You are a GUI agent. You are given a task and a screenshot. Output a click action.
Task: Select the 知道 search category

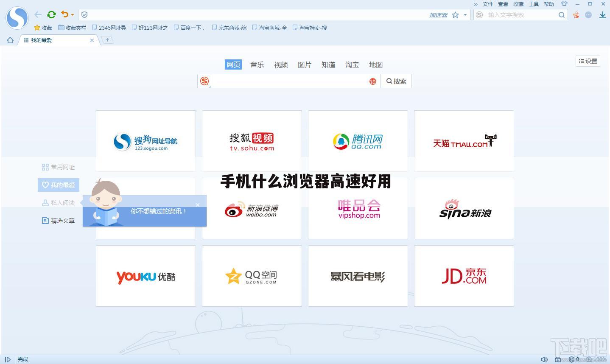click(328, 64)
